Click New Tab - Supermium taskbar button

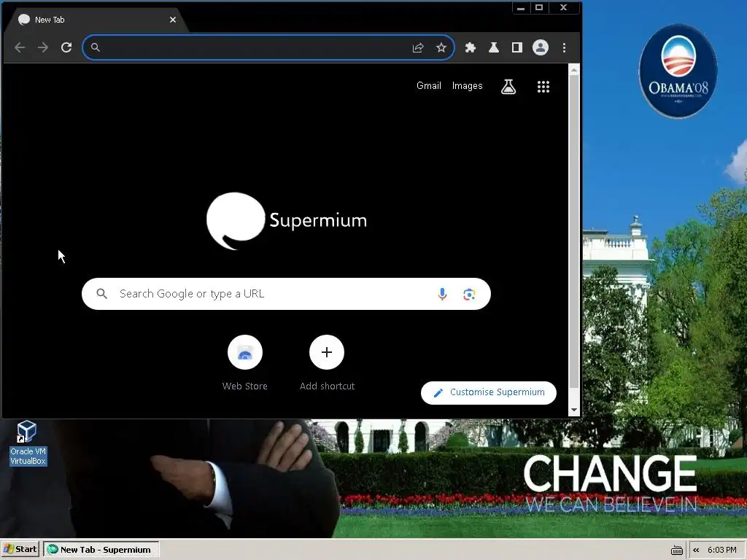point(101,550)
